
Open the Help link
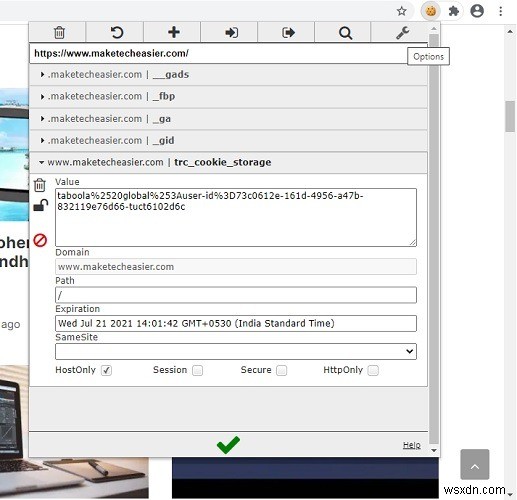412,445
